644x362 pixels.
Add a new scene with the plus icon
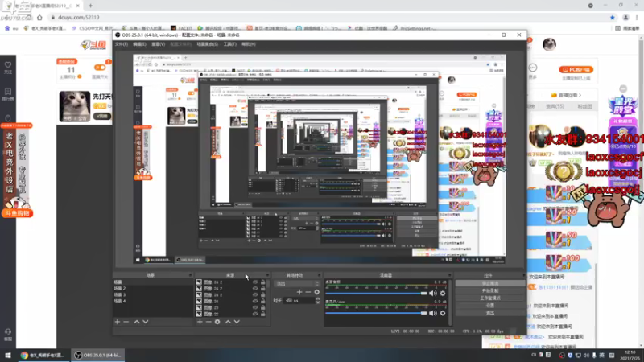118,322
